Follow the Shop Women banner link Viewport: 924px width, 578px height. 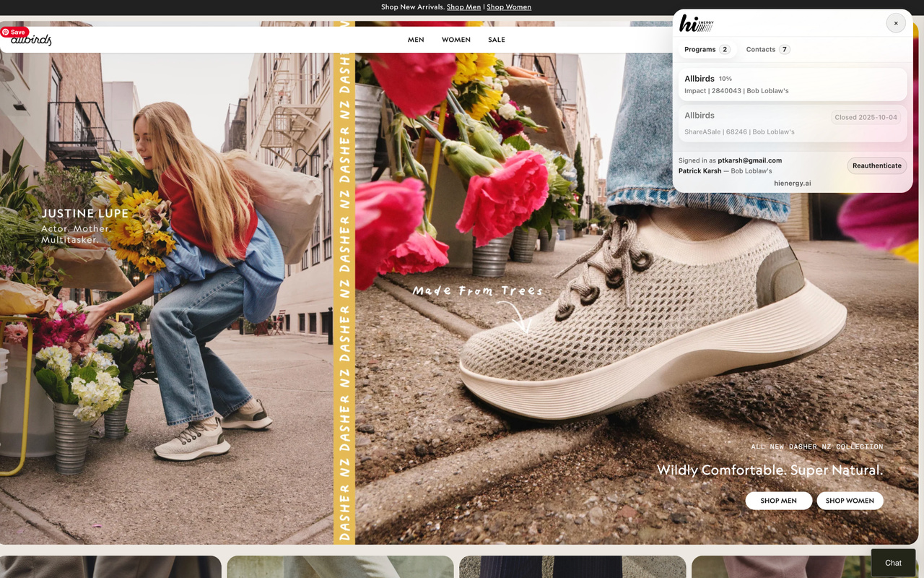[509, 7]
